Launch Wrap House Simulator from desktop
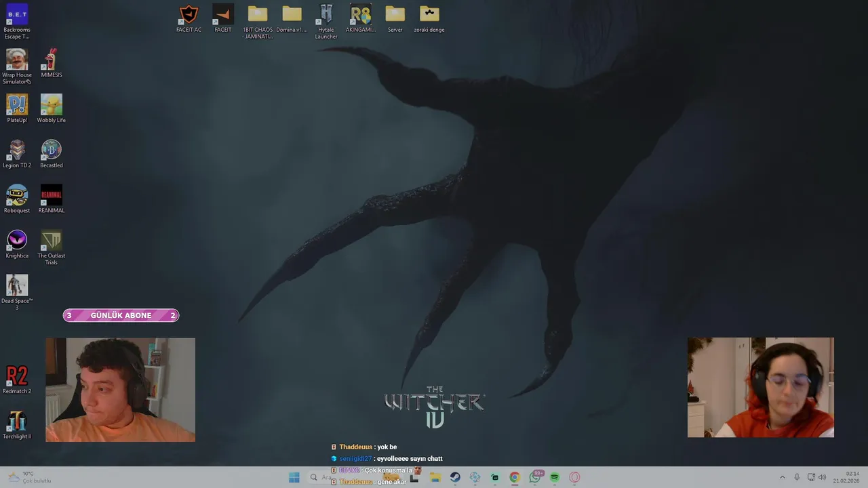This screenshot has height=488, width=868. click(17, 66)
